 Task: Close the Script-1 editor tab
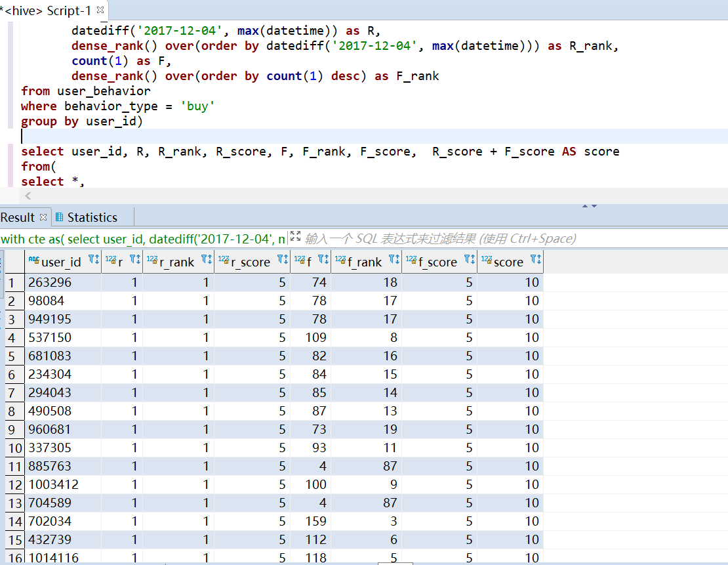(100, 10)
